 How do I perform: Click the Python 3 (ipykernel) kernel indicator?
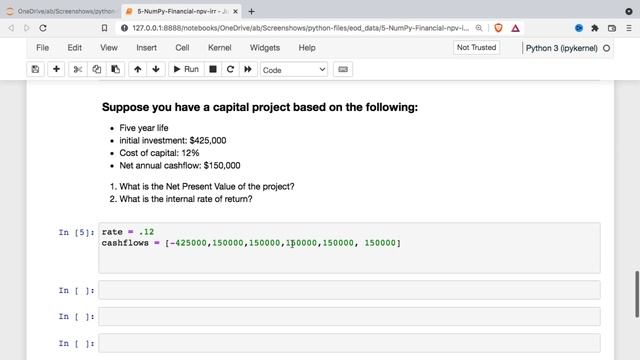(x=561, y=48)
